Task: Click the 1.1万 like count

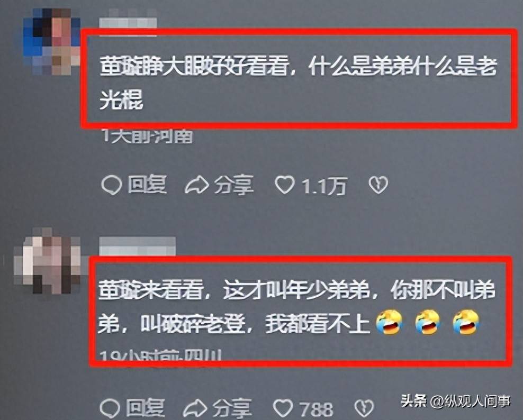Action: pyautogui.click(x=324, y=186)
